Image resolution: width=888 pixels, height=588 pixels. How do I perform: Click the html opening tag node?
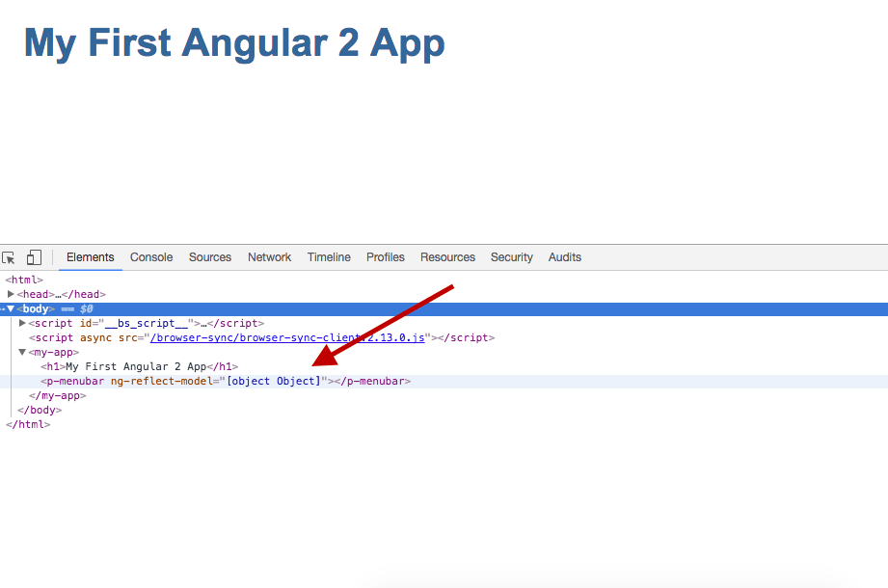tap(24, 280)
